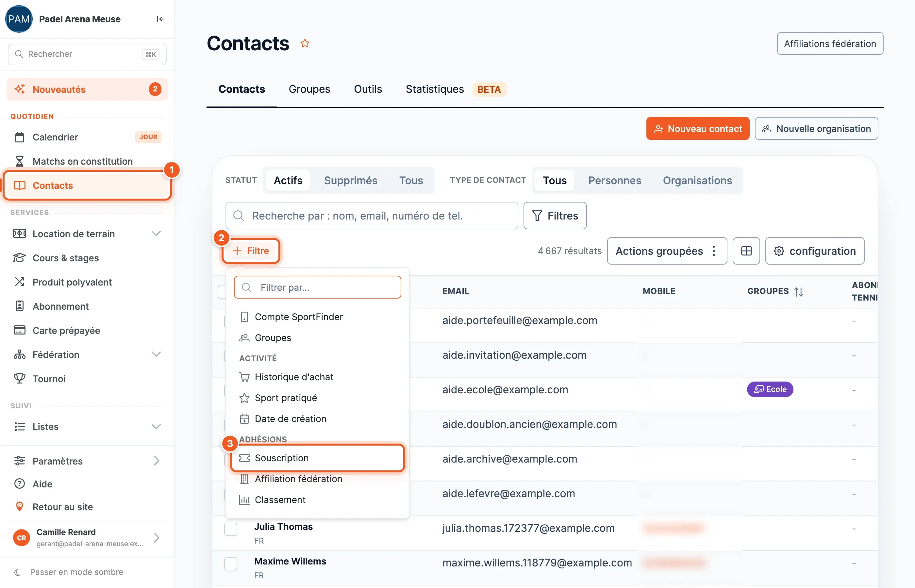Expand Location de terrain submenu
Viewport: 915px width, 588px height.
(x=156, y=233)
